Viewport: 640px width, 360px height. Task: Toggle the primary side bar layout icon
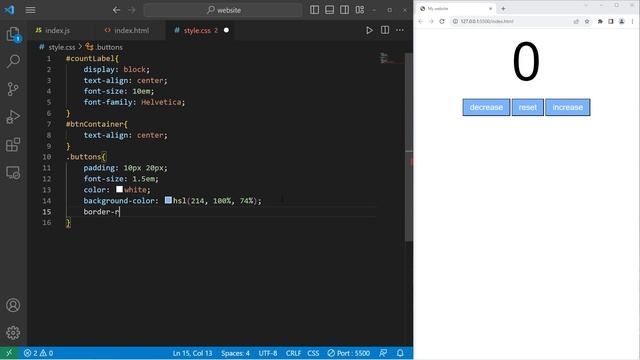click(x=314, y=10)
